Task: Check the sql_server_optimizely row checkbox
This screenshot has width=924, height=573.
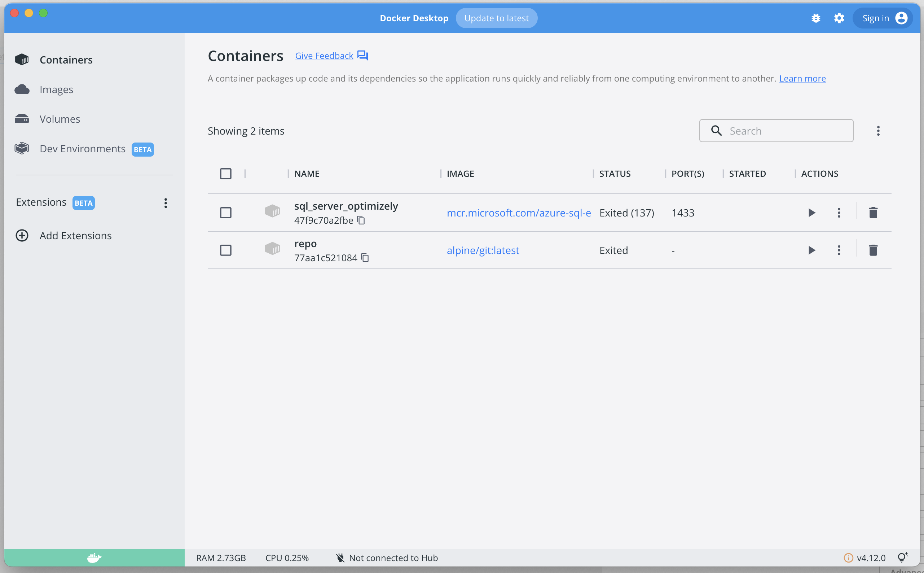Action: click(226, 213)
